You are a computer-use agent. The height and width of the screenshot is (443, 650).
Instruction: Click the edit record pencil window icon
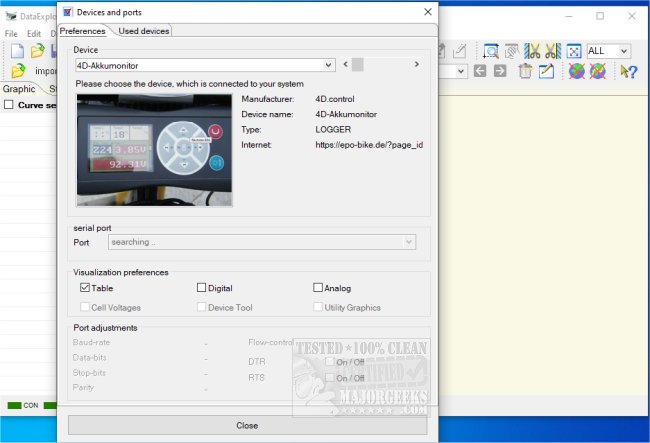(546, 71)
